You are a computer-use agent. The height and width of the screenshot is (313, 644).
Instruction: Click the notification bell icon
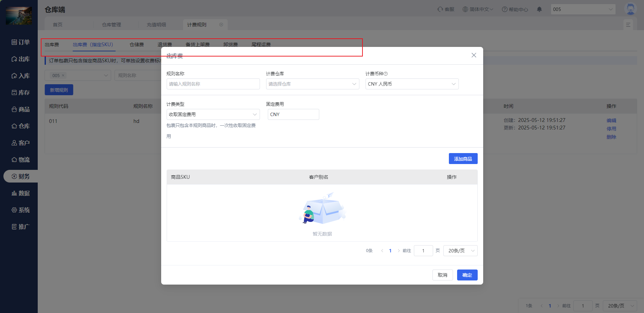point(539,9)
